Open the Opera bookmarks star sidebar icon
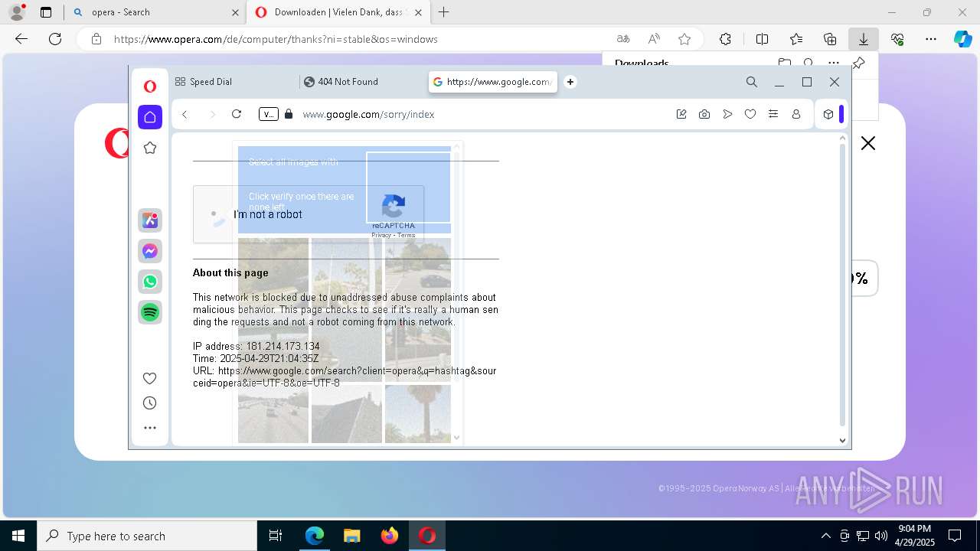Image resolution: width=980 pixels, height=551 pixels. tap(150, 148)
